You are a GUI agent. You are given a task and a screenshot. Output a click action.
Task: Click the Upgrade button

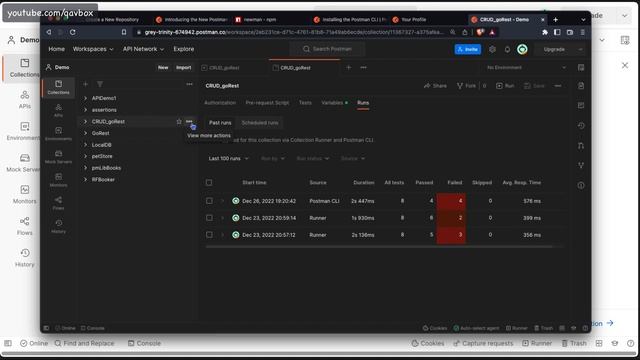click(554, 49)
